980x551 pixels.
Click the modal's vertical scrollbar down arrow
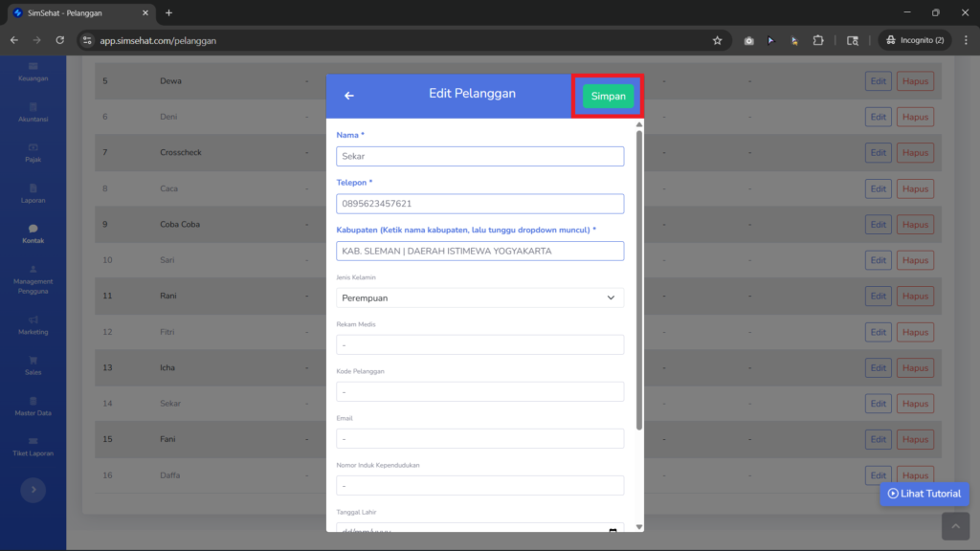[x=638, y=527]
